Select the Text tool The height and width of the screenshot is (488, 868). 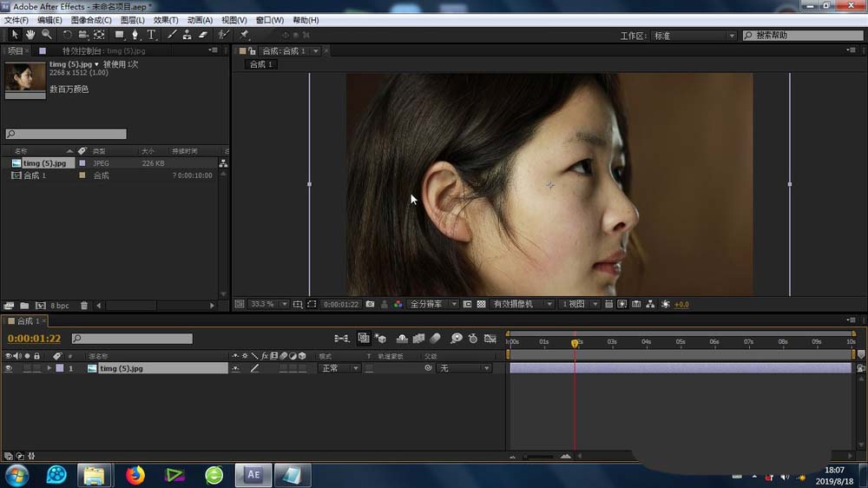coord(151,35)
